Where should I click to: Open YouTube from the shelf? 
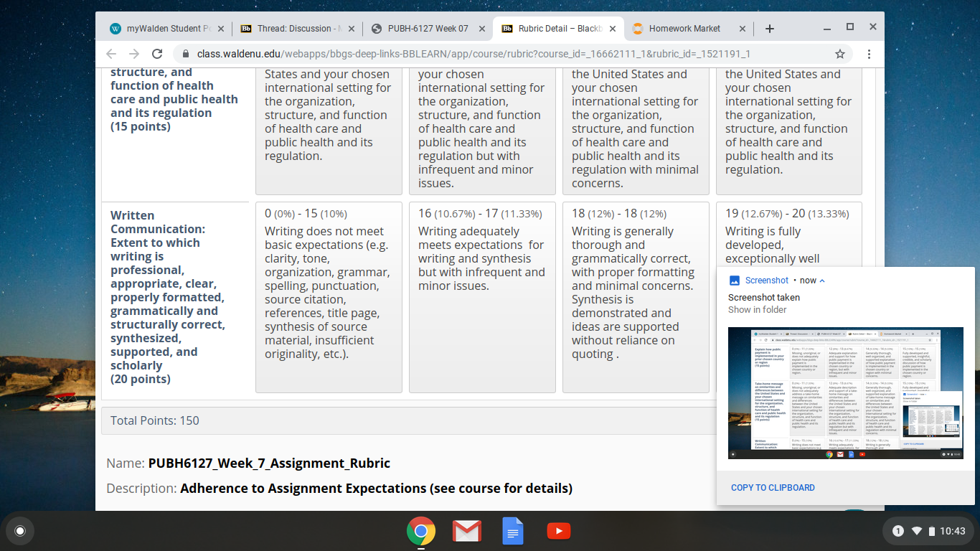pos(559,531)
